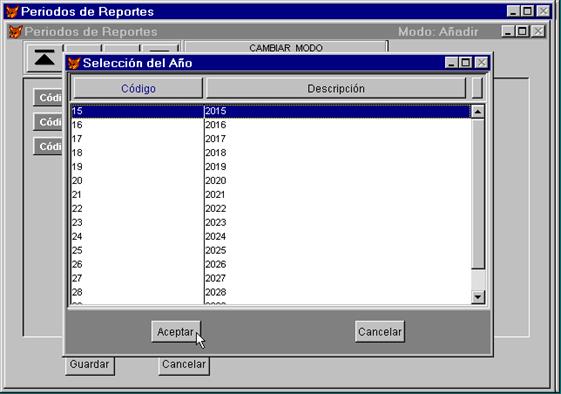Image resolution: width=561 pixels, height=394 pixels.
Task: Select the row with description 2022
Action: (x=271, y=209)
